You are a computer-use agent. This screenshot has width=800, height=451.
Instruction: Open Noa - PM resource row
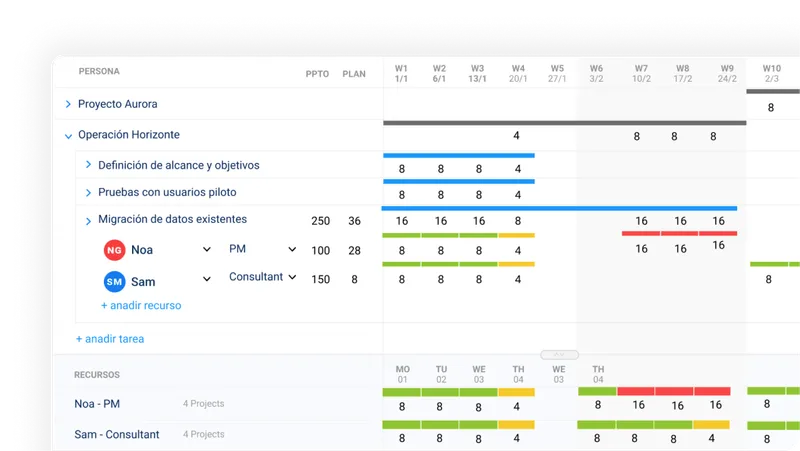coord(97,404)
